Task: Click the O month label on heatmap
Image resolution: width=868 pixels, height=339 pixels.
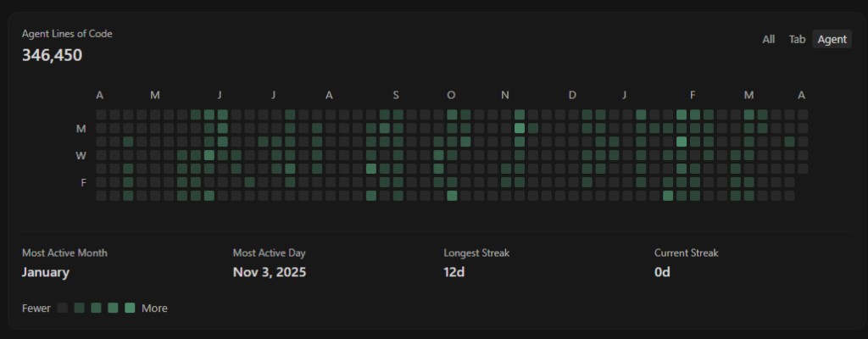Action: [x=451, y=95]
